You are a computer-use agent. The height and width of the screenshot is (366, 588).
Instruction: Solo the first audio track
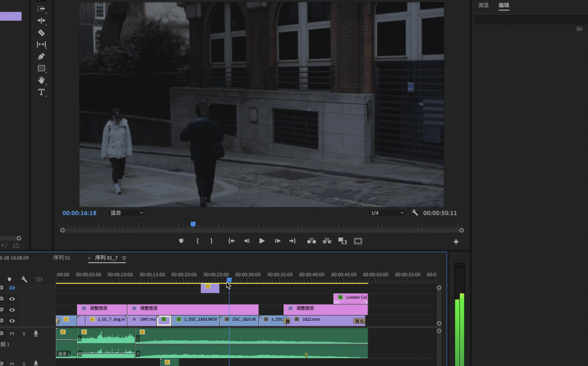(x=24, y=333)
